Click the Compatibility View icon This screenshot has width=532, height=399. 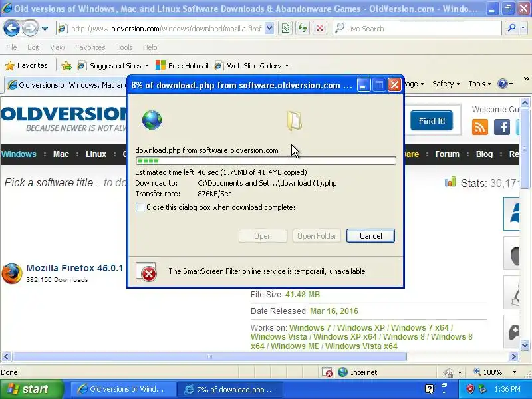tap(286, 29)
